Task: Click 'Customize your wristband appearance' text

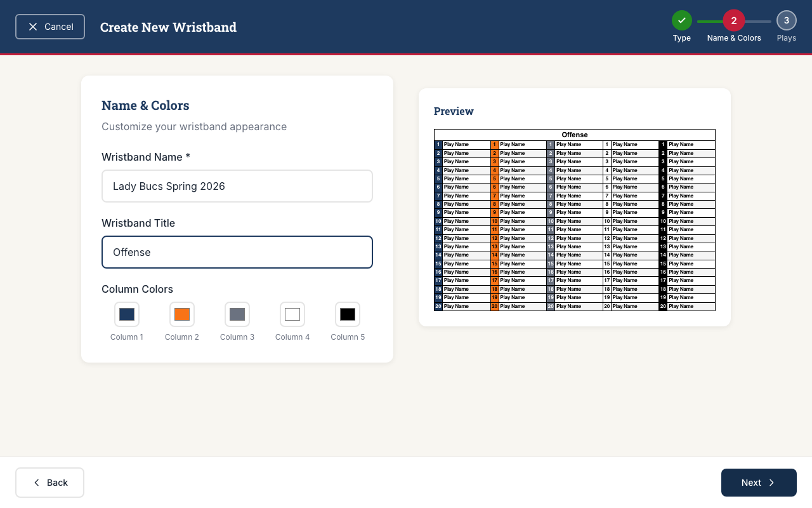Action: [194, 126]
